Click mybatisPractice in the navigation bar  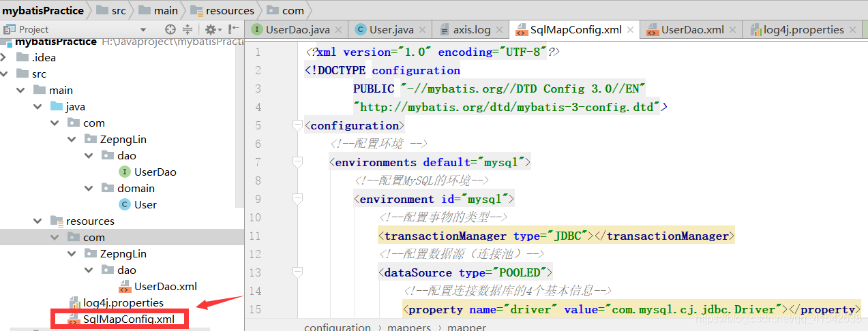(43, 10)
